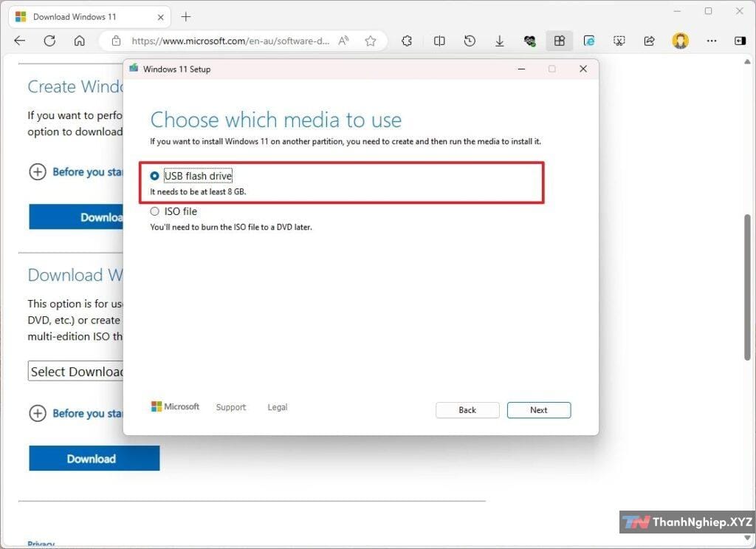Minimize the Edge browser window

pyautogui.click(x=678, y=10)
